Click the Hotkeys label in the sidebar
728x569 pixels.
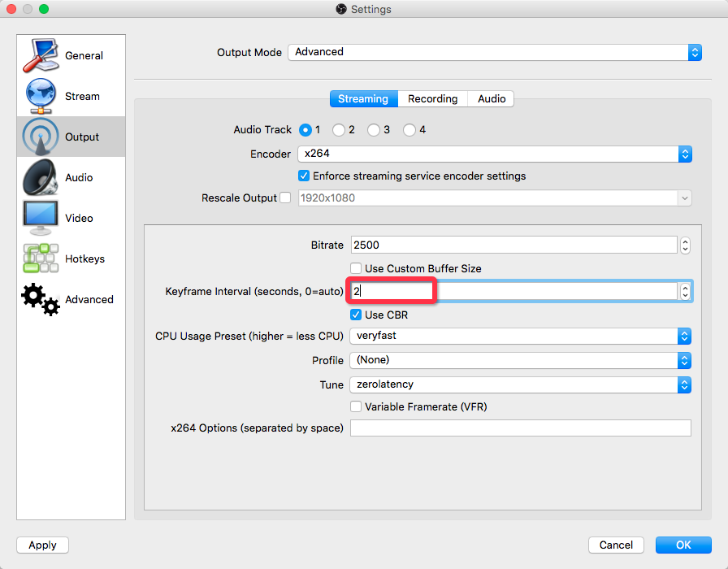[85, 258]
